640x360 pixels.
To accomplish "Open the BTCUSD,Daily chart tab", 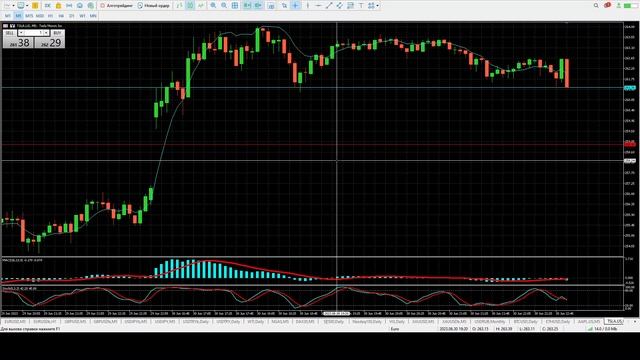I will 525,322.
